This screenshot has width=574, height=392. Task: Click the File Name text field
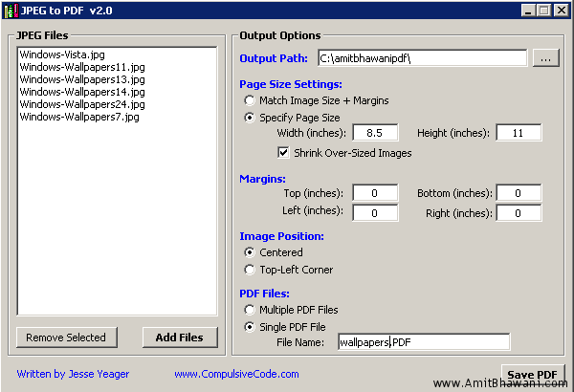423,342
